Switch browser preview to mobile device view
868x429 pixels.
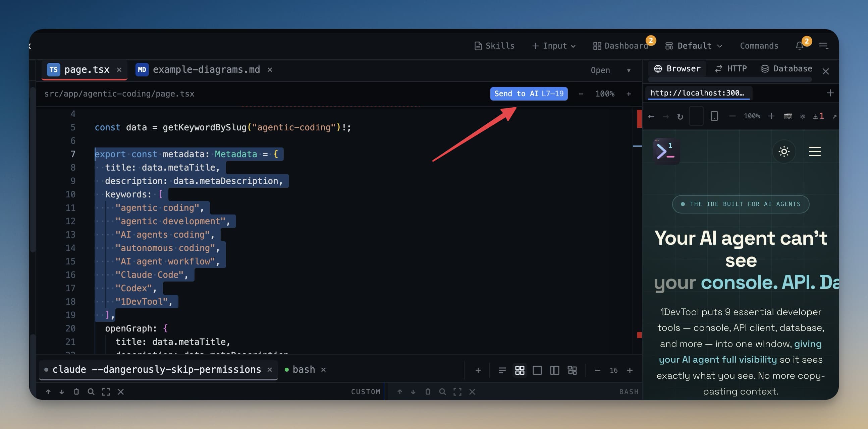tap(714, 116)
